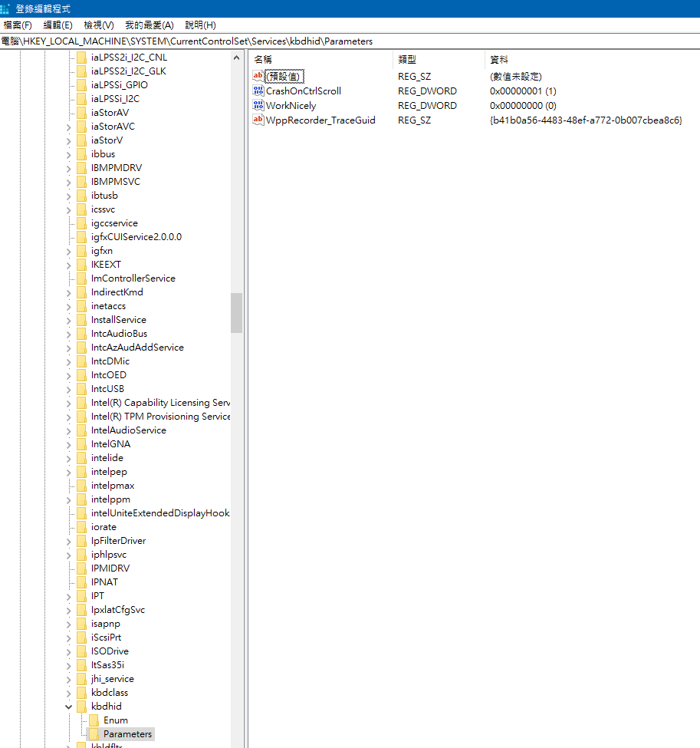700x748 pixels.
Task: Click the WppRecorder_TraceGuid string value icon
Action: (x=258, y=120)
